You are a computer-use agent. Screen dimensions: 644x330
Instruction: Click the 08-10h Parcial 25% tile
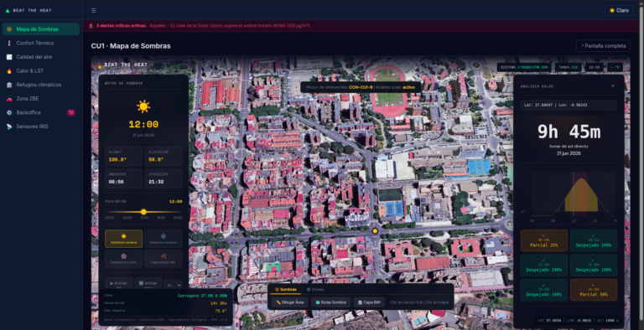coord(543,240)
